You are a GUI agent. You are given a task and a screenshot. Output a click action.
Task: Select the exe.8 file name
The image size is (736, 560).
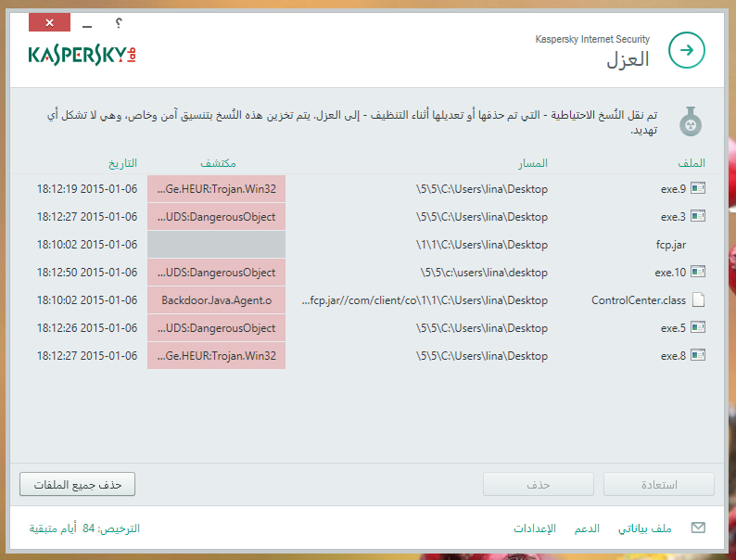point(673,356)
